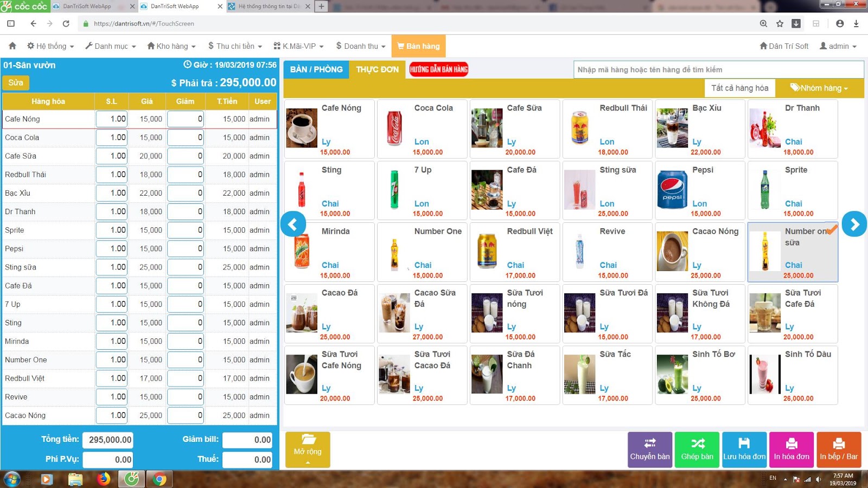This screenshot has height=488, width=868.
Task: Expand the K.Mãi-VIP menu
Action: 298,46
